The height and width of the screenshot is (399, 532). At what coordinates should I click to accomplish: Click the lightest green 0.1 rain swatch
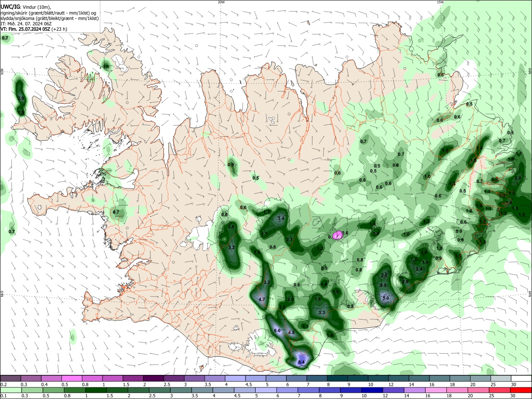coord(10,390)
